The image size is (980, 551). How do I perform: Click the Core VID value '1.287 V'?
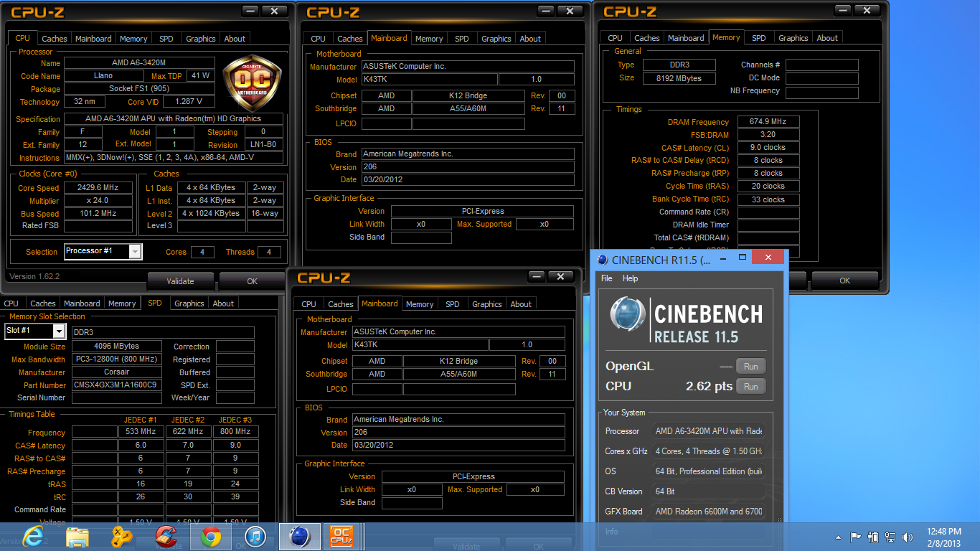tap(190, 102)
